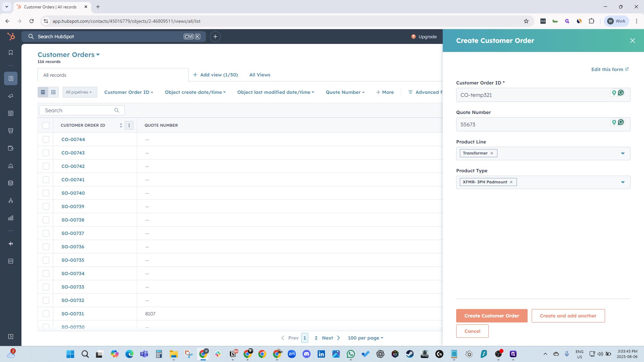Expand the All pipelines filter dropdown
Viewport: 644px width, 362px height.
click(x=79, y=92)
